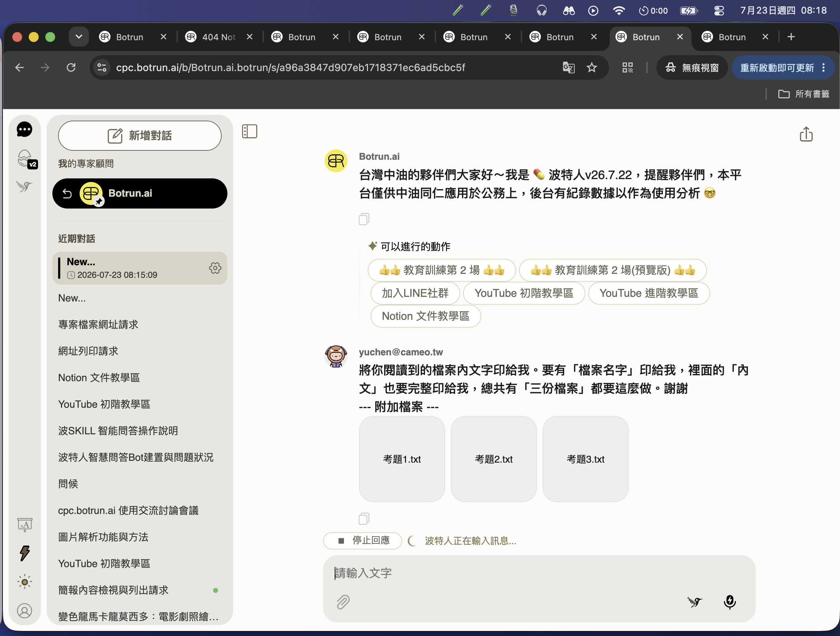The height and width of the screenshot is (636, 840).
Task: Click the battery status menu bar icon
Action: 689,11
